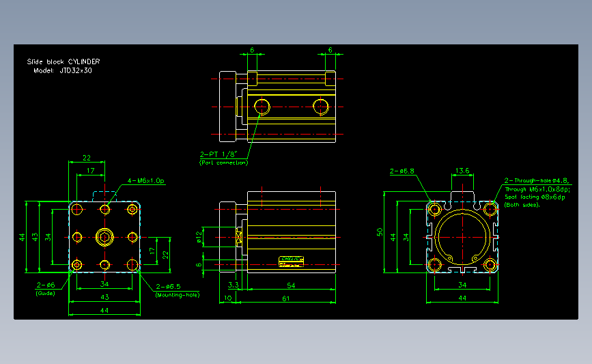Click the "10" end block dimension
The image size is (592, 364).
227,298
